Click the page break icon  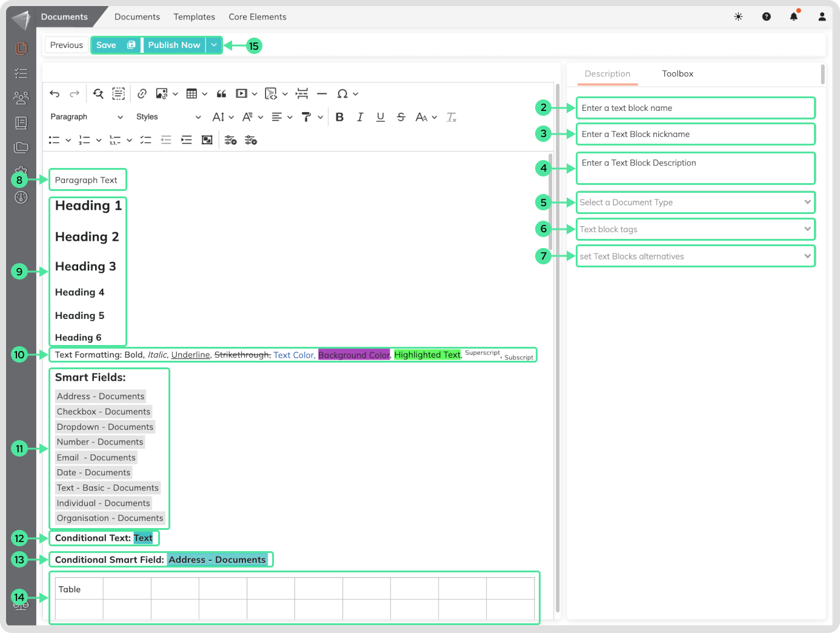pos(302,93)
